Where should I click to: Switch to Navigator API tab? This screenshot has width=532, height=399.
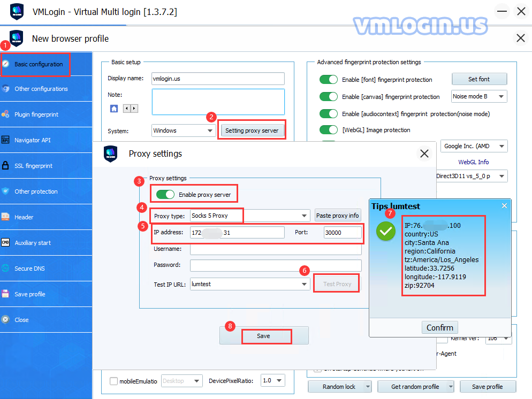tap(46, 140)
